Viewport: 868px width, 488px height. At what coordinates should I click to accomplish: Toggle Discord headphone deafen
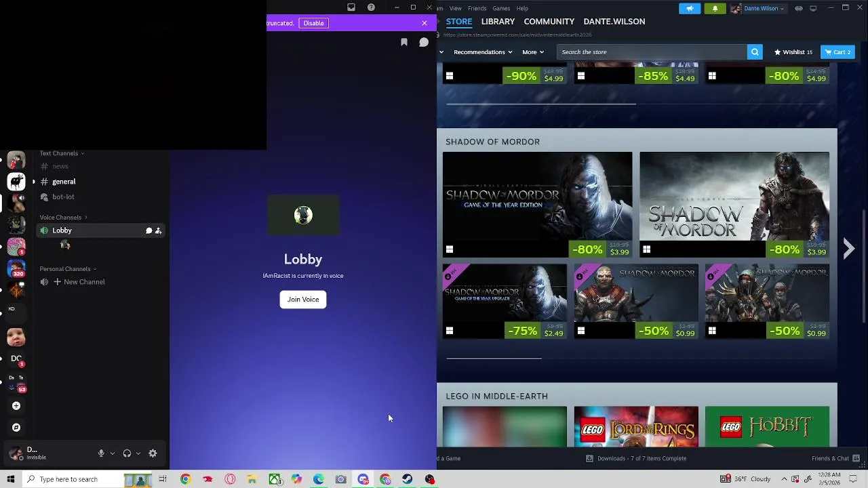coord(127,453)
